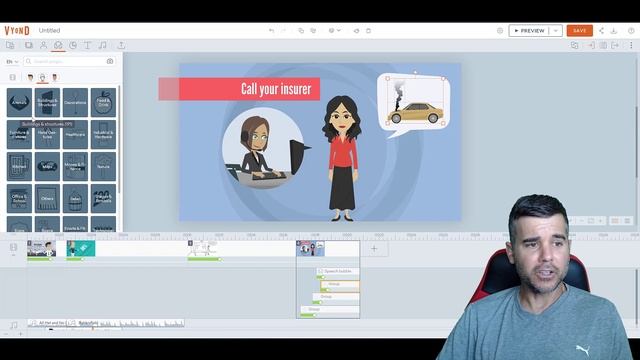Select the Speech bubble timeline track
The width and height of the screenshot is (640, 360).
click(338, 271)
